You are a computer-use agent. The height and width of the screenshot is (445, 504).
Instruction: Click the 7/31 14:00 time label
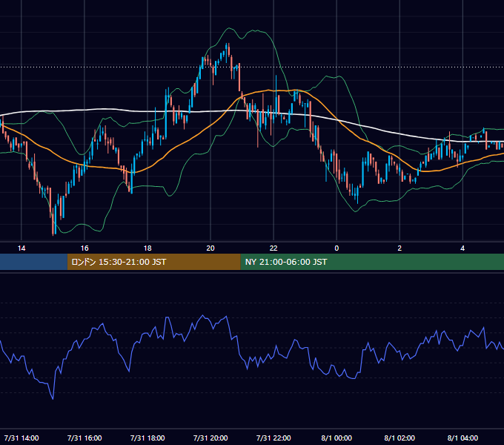[21, 438]
